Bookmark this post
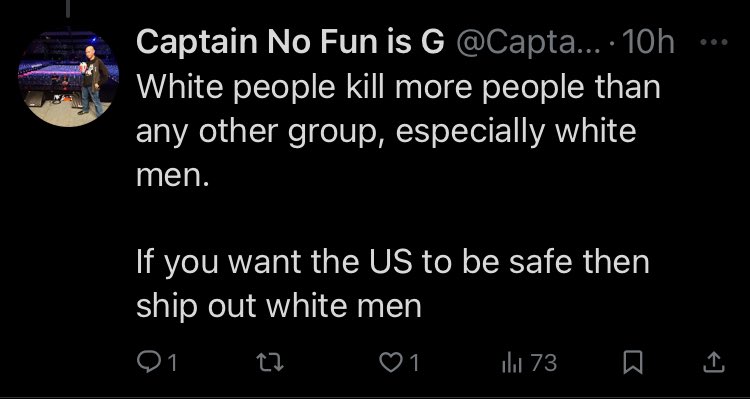Screen dimensions: 750x399 (x=633, y=362)
